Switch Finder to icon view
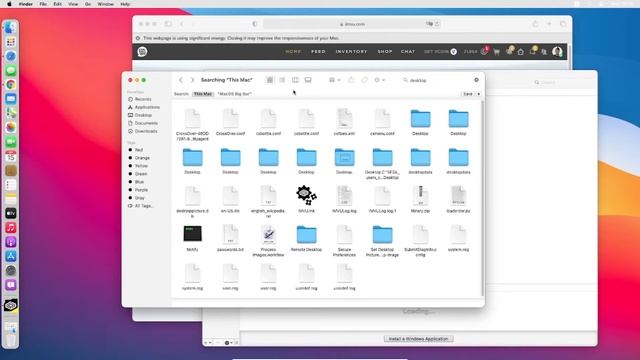This screenshot has width=640, height=360. coord(270,80)
